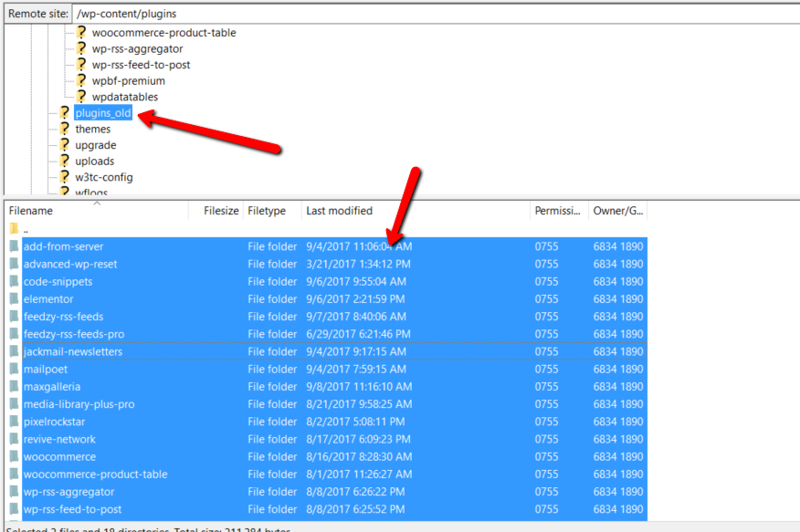Select wpbf-premium folder in tree
800x532 pixels.
click(129, 80)
